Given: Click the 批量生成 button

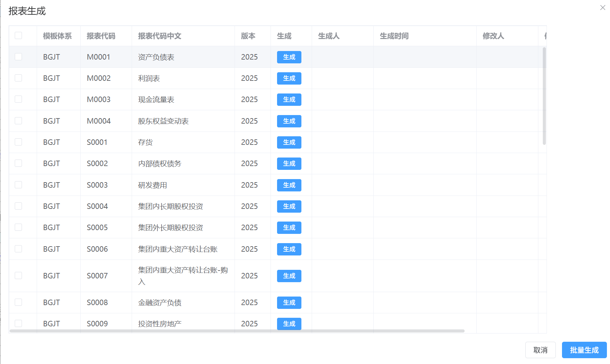Looking at the screenshot, I should coord(584,350).
